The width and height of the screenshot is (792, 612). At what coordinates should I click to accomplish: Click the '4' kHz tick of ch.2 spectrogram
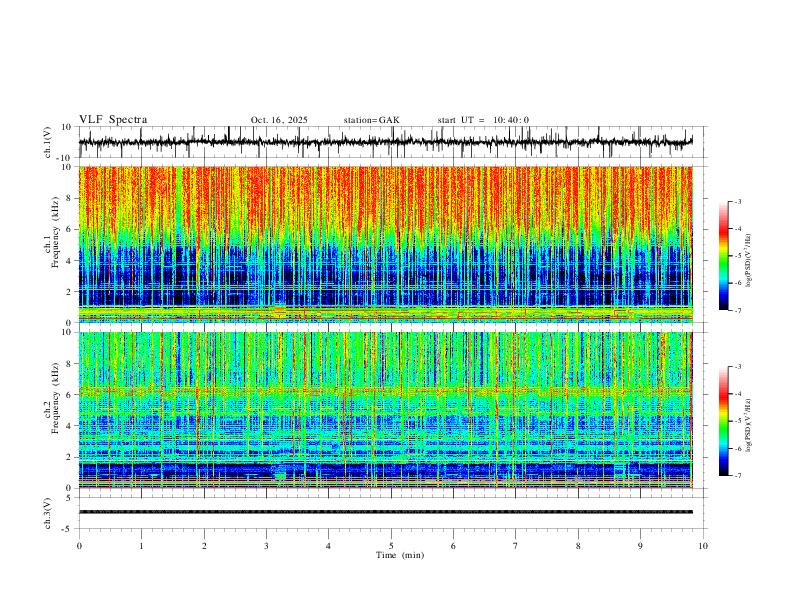(70, 426)
